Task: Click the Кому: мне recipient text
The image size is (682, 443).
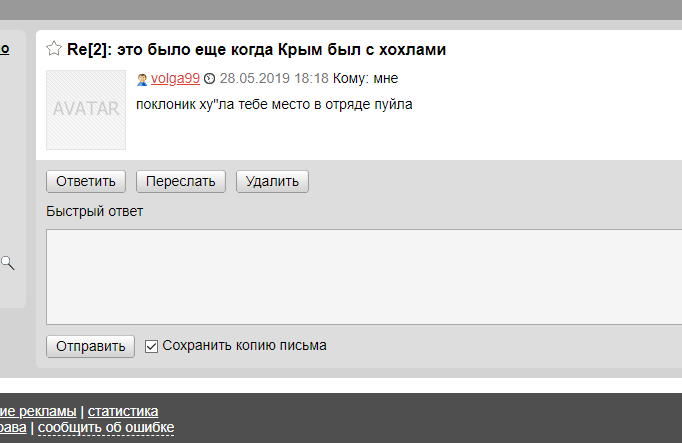Action: point(365,78)
